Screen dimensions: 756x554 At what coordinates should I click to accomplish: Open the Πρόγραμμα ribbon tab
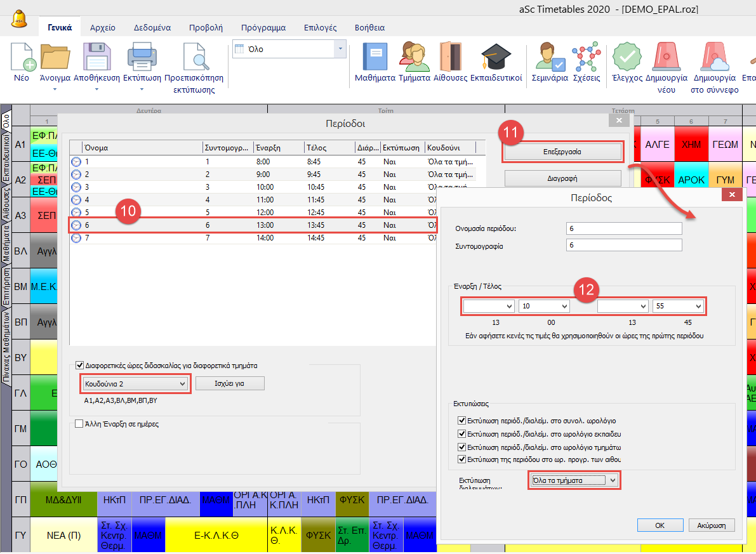pos(263,28)
